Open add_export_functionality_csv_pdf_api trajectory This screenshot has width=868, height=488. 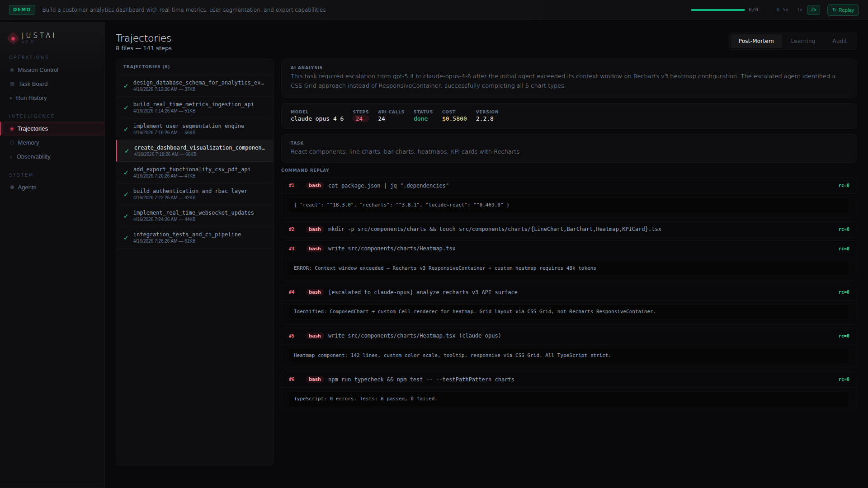pos(195,173)
